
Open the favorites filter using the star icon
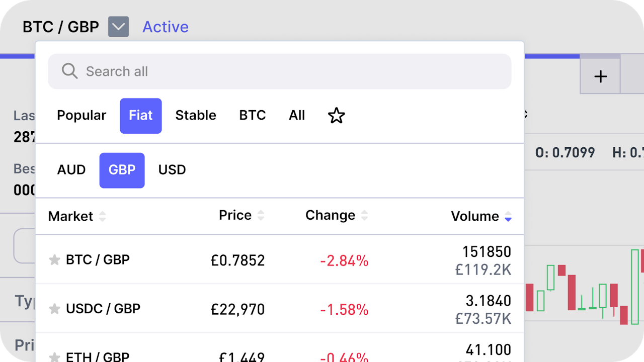pos(336,116)
